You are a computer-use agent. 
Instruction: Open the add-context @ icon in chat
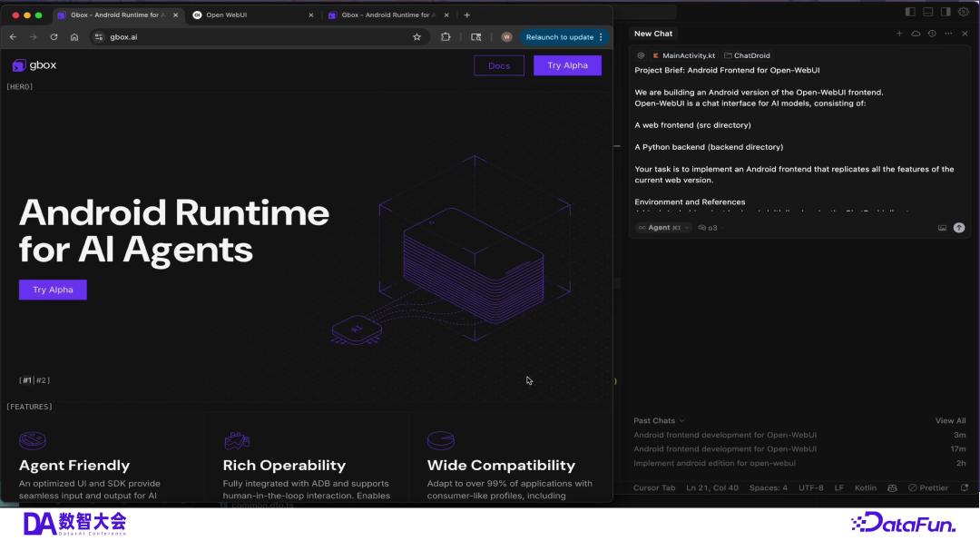pyautogui.click(x=641, y=55)
